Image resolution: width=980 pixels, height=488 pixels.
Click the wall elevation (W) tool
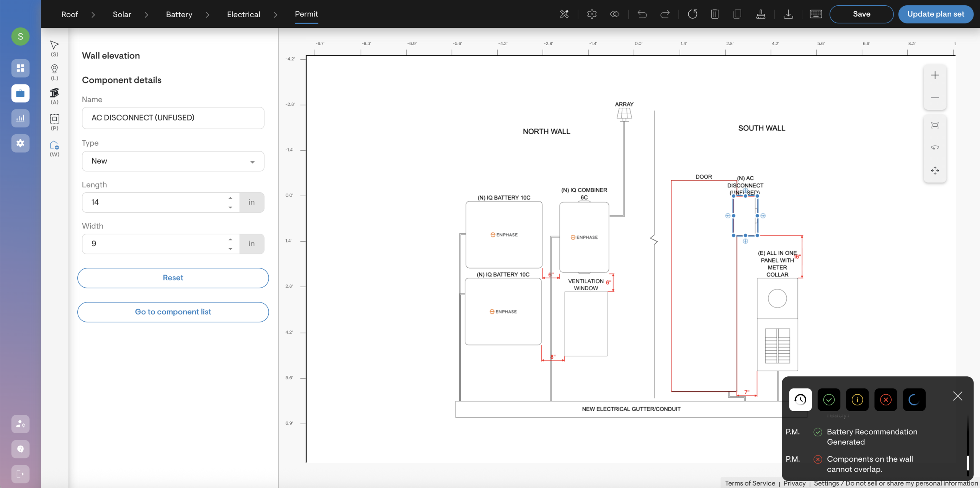[x=54, y=146]
